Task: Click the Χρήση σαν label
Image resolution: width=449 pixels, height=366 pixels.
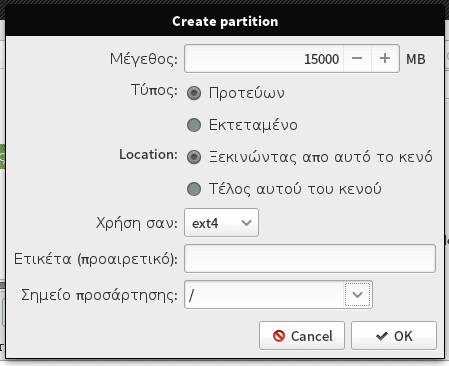Action: (137, 223)
